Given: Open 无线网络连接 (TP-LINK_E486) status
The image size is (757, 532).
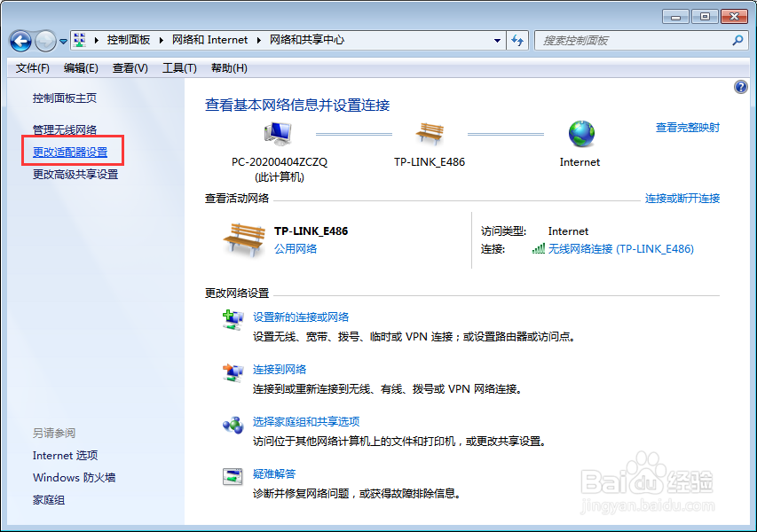Looking at the screenshot, I should [x=621, y=249].
